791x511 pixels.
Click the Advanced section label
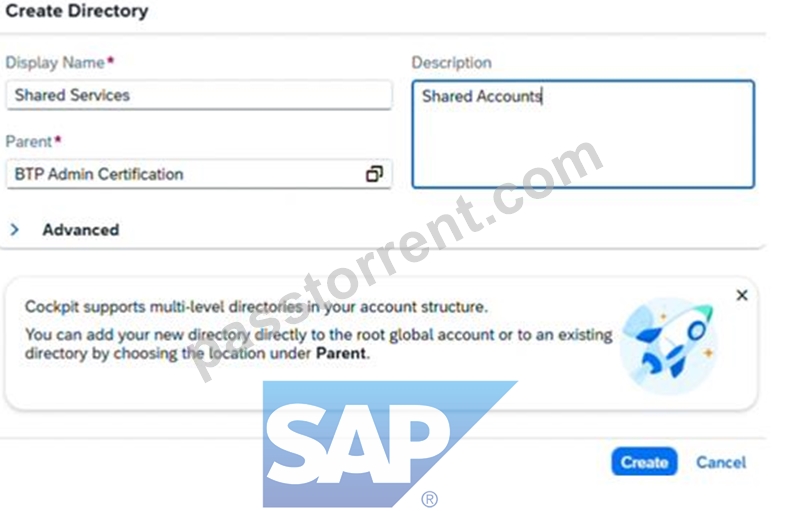click(x=81, y=230)
